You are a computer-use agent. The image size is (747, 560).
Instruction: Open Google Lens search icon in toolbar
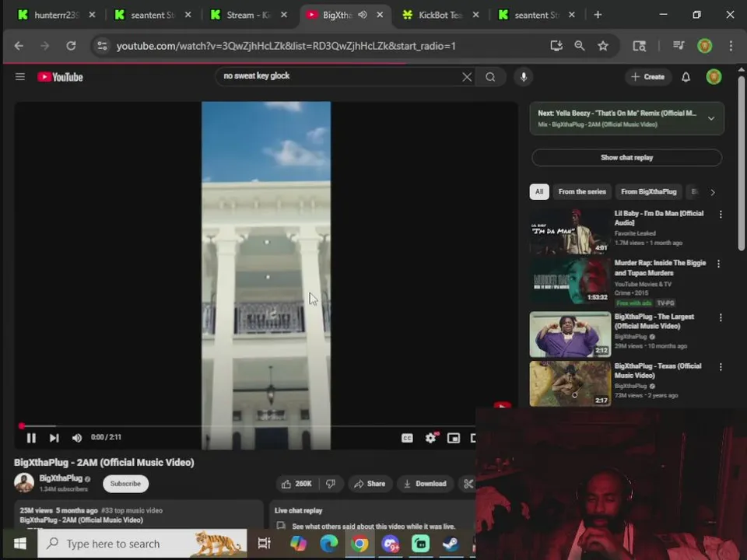pos(640,46)
